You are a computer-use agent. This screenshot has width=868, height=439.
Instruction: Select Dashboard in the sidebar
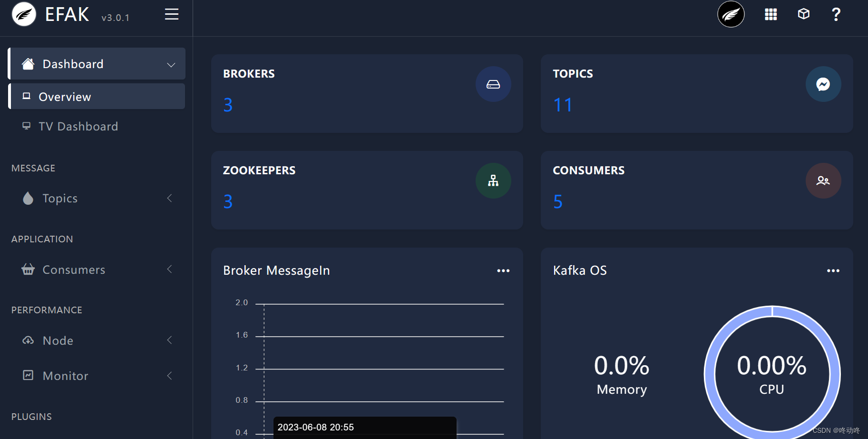pos(97,63)
